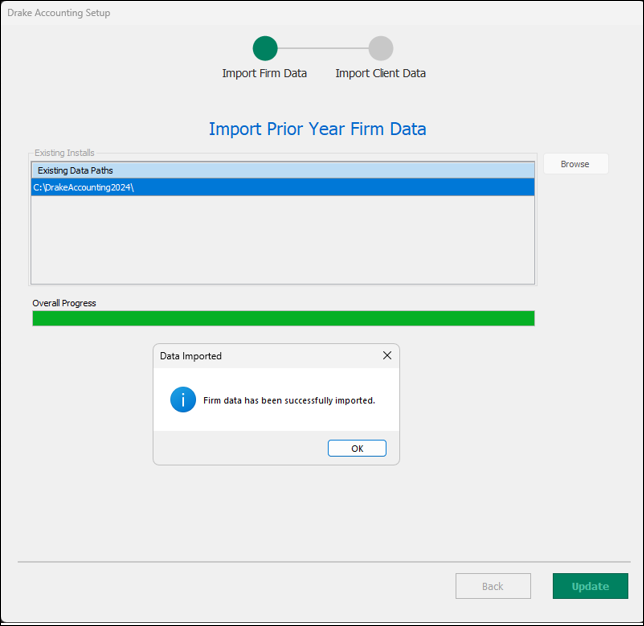The height and width of the screenshot is (626, 644).
Task: Click the Existing Data Paths column header
Action: pyautogui.click(x=283, y=170)
